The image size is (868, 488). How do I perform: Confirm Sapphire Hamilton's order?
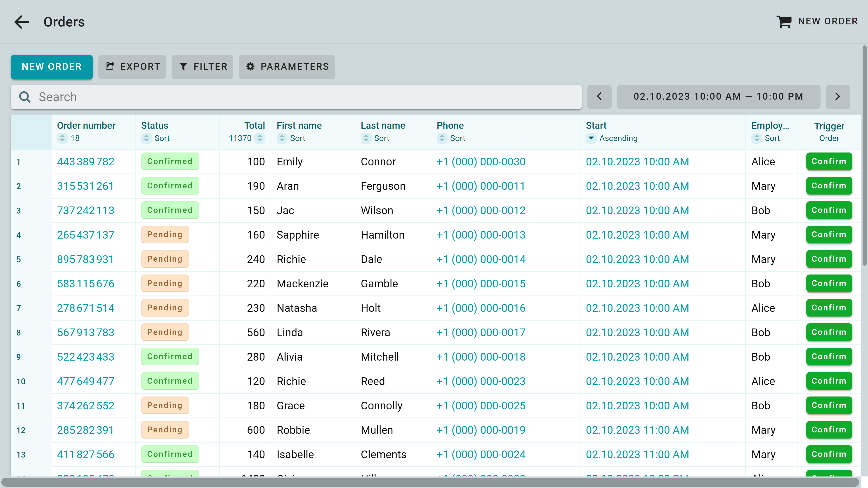(x=829, y=235)
